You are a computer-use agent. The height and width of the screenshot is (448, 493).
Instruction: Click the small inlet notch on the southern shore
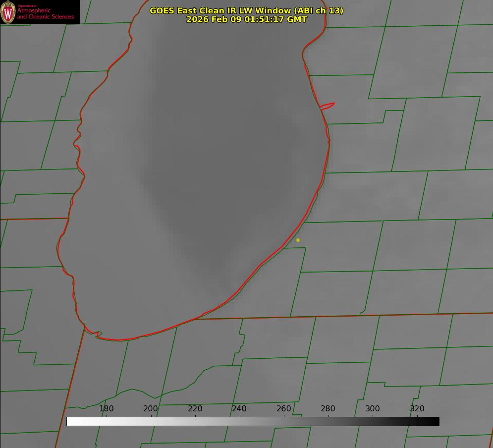pos(98,335)
